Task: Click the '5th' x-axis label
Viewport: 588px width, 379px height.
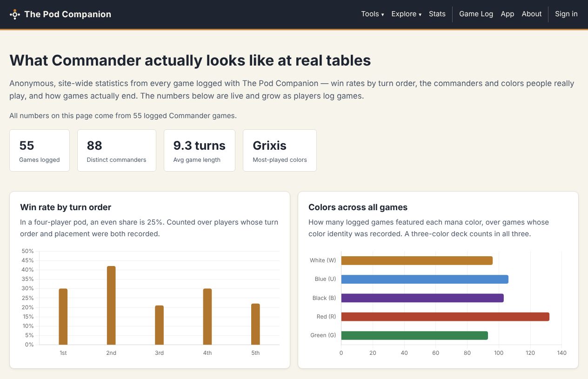Action: pyautogui.click(x=255, y=353)
